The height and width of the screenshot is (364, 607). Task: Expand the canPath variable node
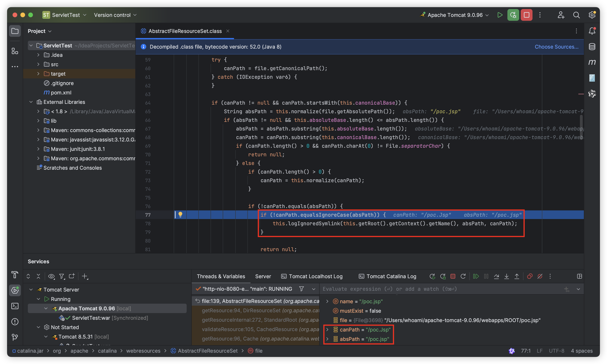pos(327,329)
